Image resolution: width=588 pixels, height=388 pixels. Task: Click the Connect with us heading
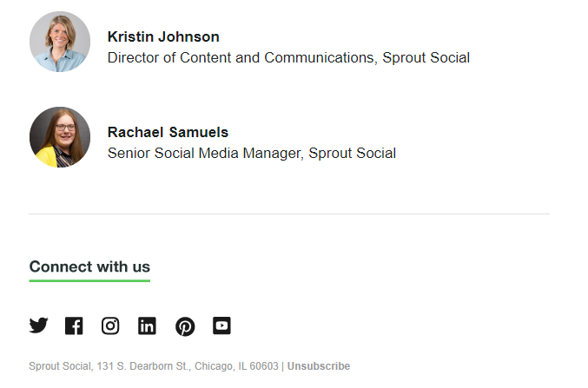(x=89, y=266)
